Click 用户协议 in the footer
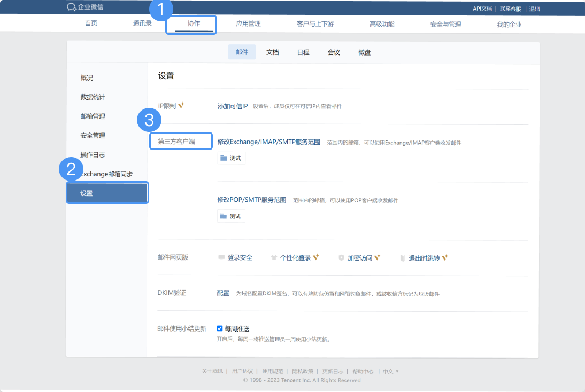This screenshot has width=585, height=392. pos(243,371)
